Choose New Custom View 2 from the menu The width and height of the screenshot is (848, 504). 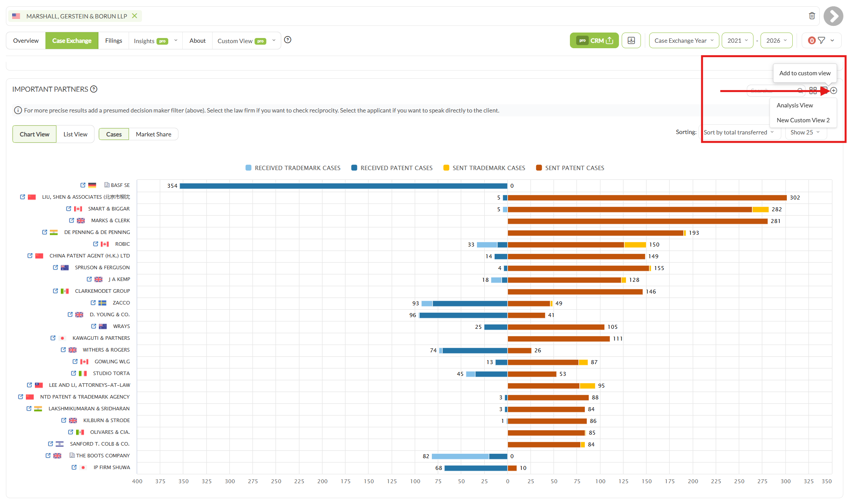[803, 120]
